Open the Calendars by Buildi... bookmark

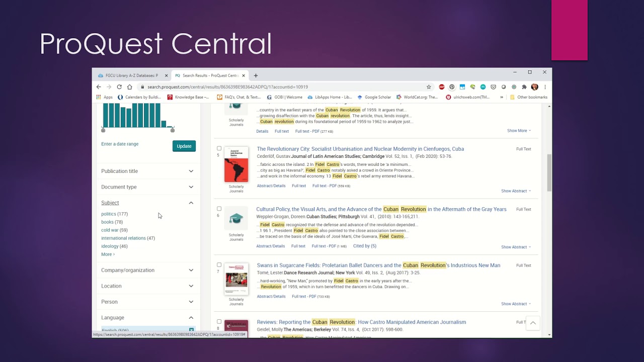click(139, 97)
